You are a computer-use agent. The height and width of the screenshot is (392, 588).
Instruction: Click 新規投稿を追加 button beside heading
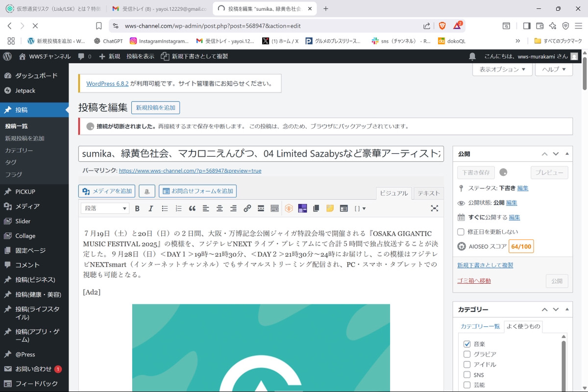(x=155, y=108)
